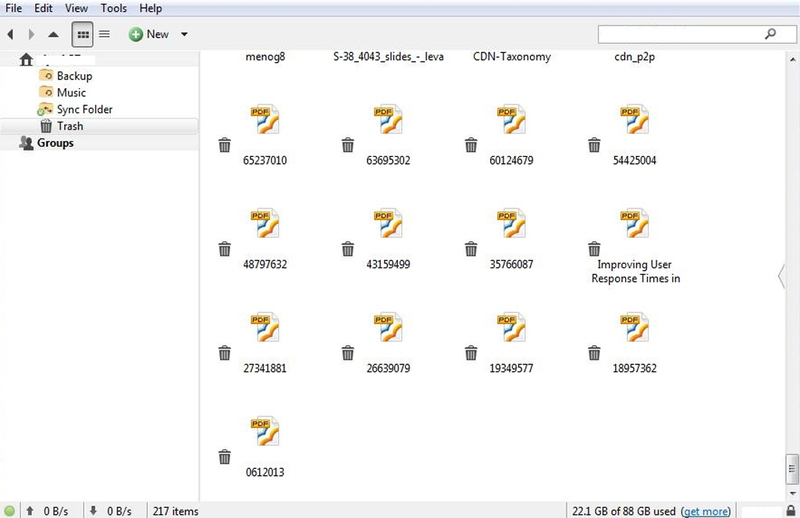Select Sync Folder in sidebar

(x=75, y=109)
